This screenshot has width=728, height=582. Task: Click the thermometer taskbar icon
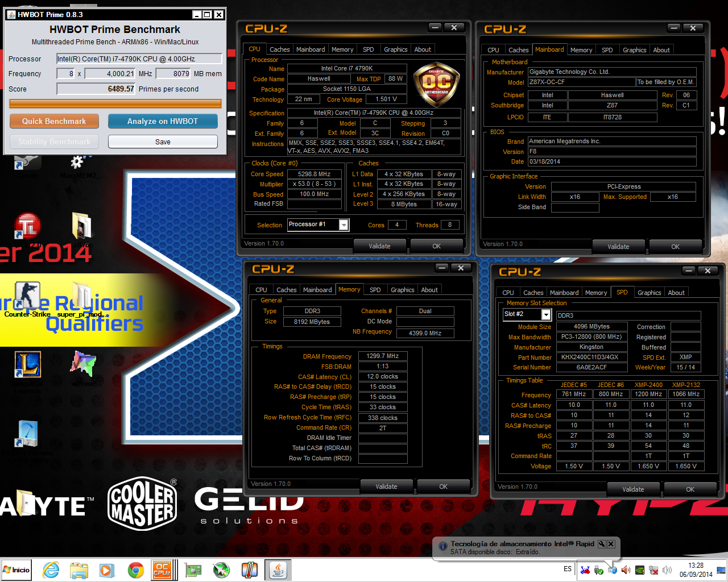pyautogui.click(x=249, y=570)
